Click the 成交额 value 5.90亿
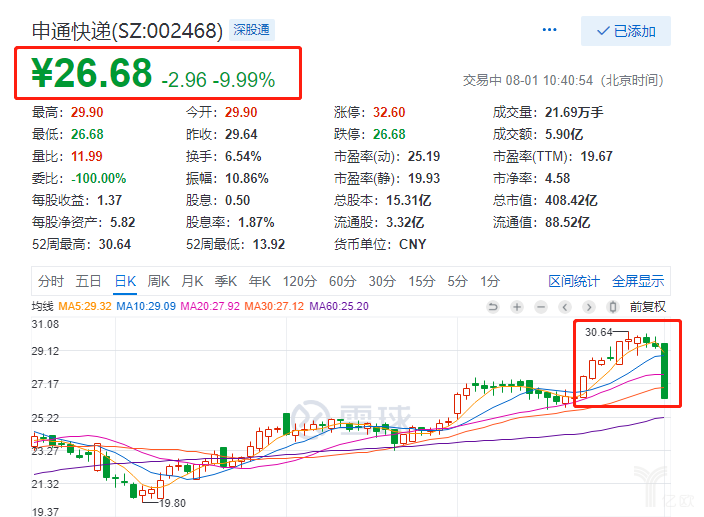Viewport: 704px width, 517px height. click(x=564, y=134)
